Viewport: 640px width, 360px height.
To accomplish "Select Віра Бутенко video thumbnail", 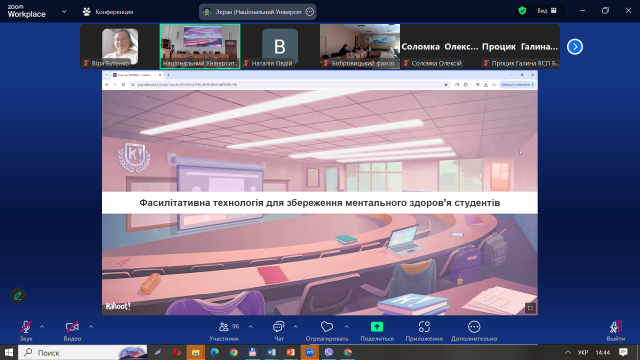I will point(120,46).
